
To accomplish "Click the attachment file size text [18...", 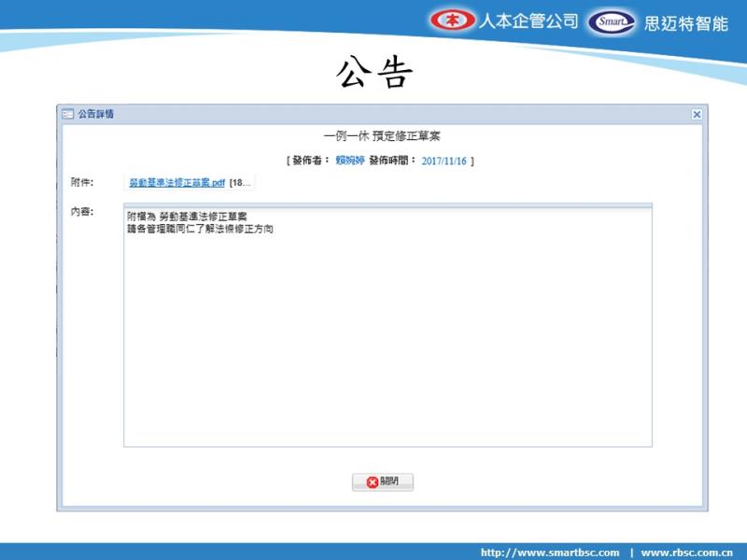I will [x=240, y=183].
